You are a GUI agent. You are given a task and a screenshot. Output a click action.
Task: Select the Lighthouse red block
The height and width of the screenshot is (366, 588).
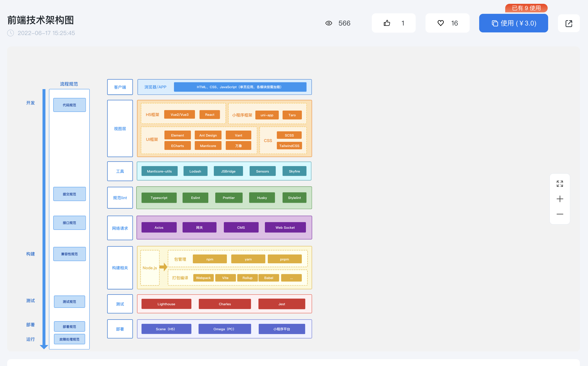pyautogui.click(x=166, y=304)
